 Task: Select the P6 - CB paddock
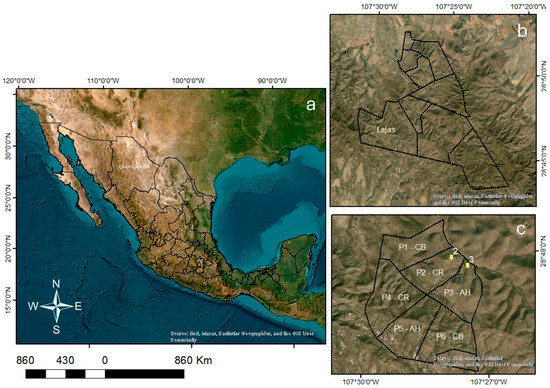[450, 336]
